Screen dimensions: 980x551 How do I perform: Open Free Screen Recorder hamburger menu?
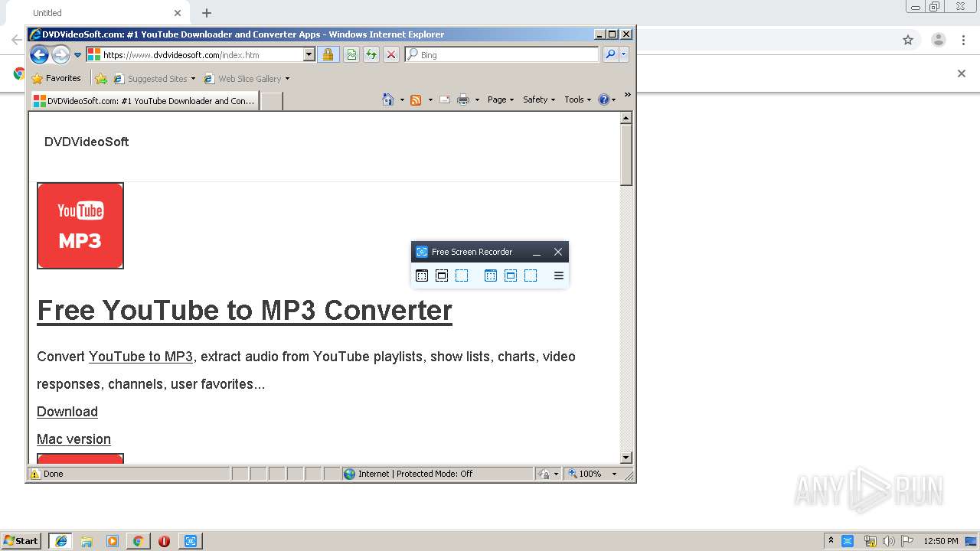coord(559,275)
